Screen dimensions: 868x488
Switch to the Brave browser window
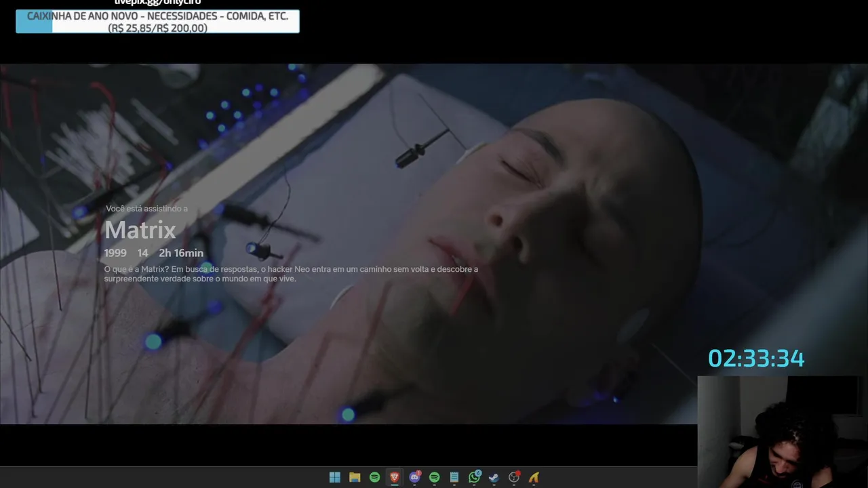click(395, 477)
